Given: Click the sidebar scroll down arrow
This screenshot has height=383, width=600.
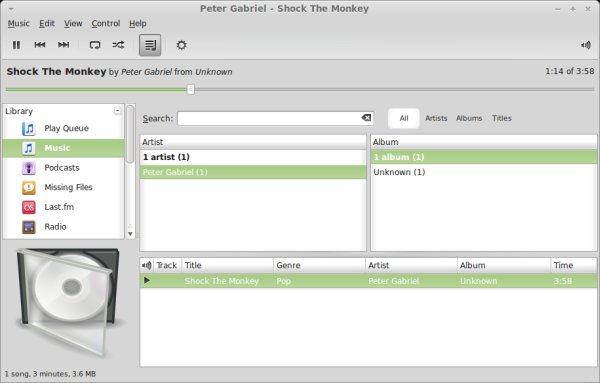Looking at the screenshot, I should (130, 234).
